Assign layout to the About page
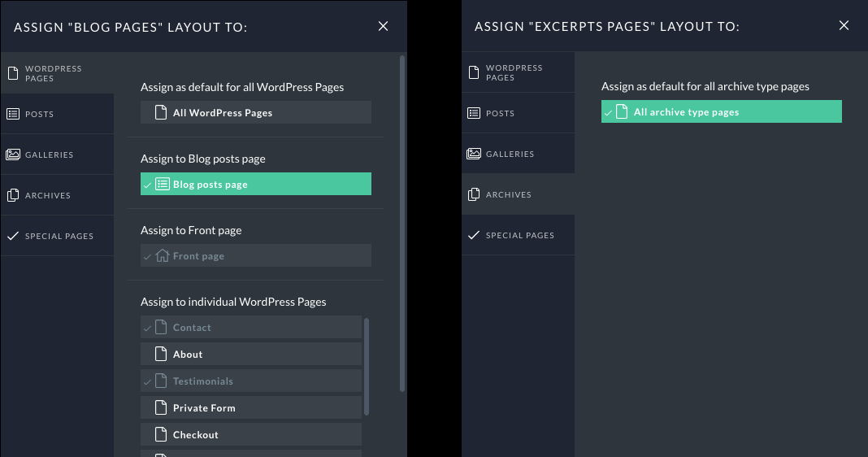Viewport: 868px width, 457px height. (x=251, y=354)
